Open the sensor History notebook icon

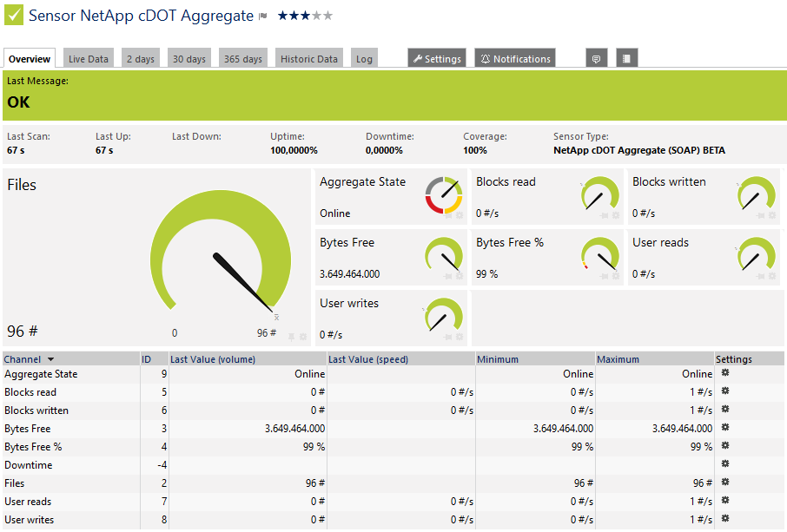(627, 58)
